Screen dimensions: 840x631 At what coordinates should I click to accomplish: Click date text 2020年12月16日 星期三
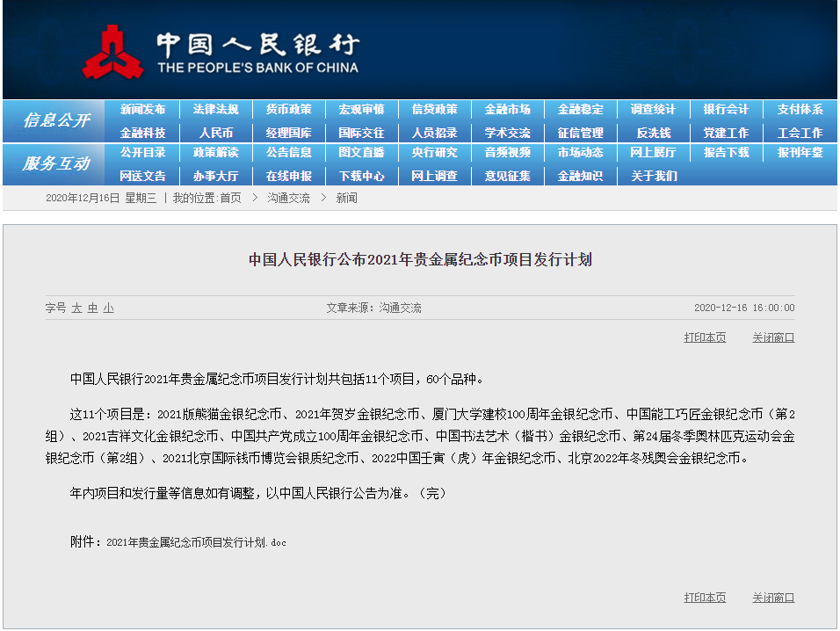coord(101,199)
